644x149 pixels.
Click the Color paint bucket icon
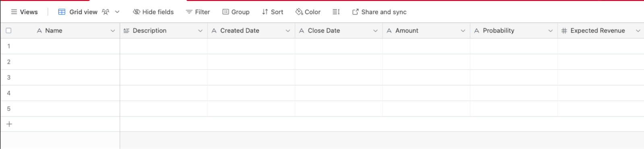pyautogui.click(x=299, y=12)
